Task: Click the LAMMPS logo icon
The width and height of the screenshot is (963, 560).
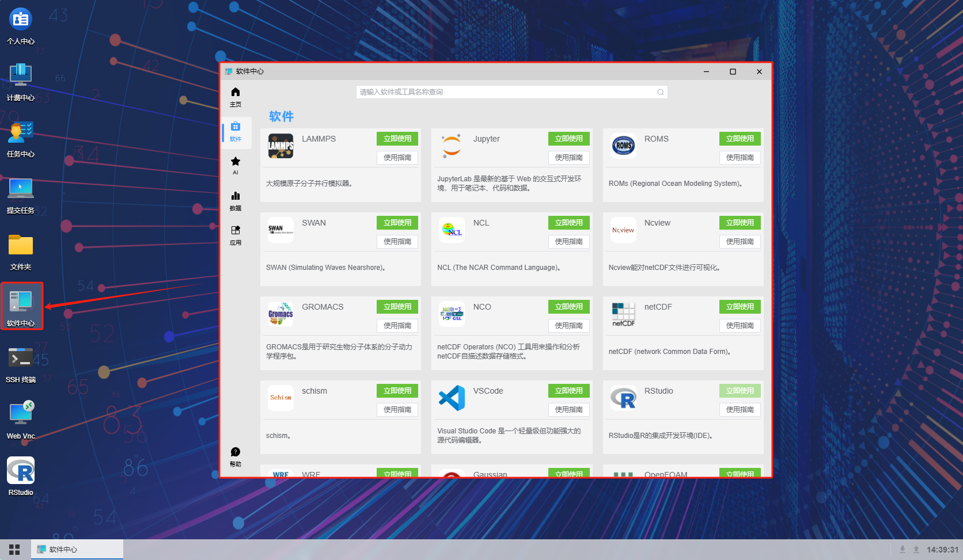Action: (x=281, y=146)
